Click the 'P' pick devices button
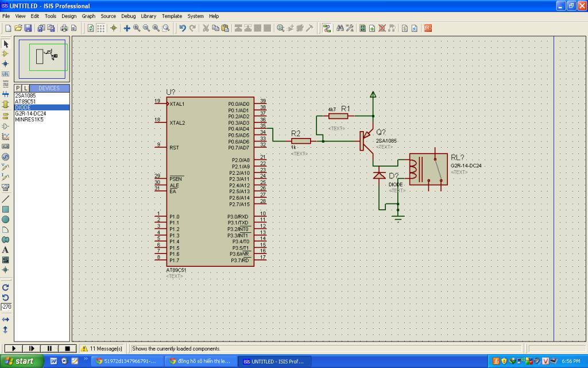The width and height of the screenshot is (588, 368). point(18,88)
